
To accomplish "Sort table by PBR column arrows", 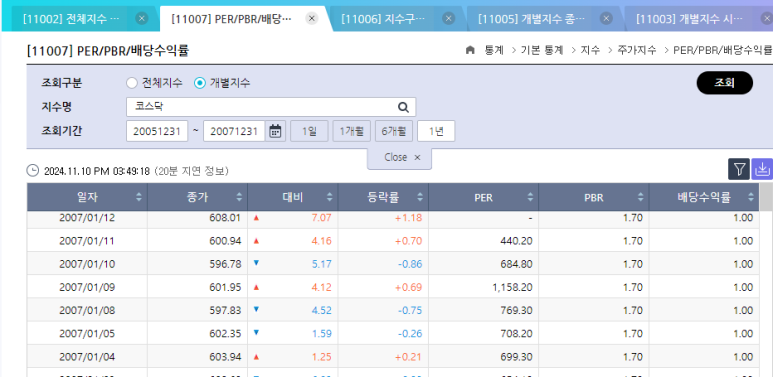I will click(x=640, y=198).
